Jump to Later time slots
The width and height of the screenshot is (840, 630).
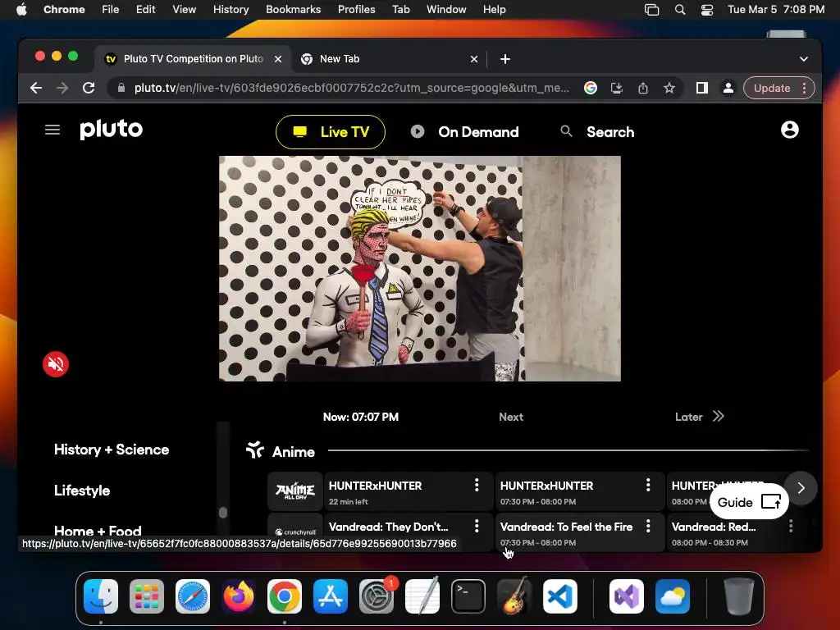click(x=699, y=417)
